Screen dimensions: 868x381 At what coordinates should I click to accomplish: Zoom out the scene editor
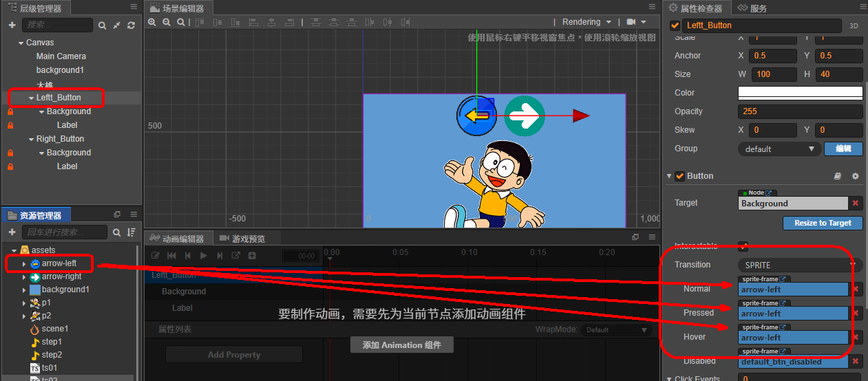click(x=167, y=22)
